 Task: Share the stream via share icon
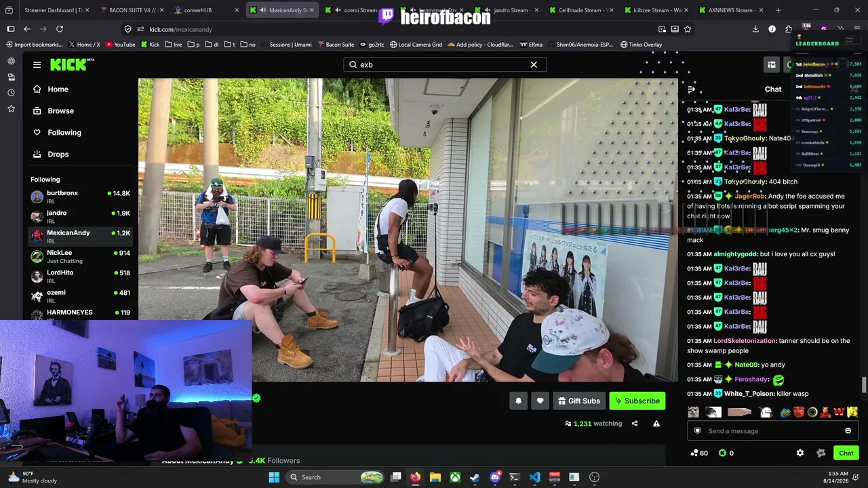(x=635, y=424)
